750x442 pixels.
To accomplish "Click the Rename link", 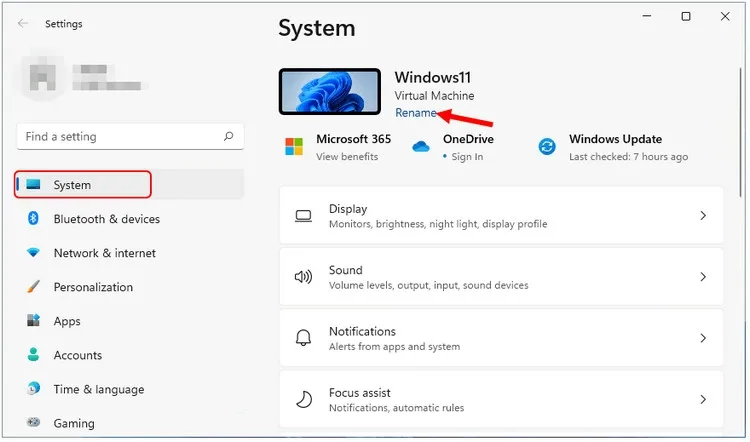I will (415, 113).
